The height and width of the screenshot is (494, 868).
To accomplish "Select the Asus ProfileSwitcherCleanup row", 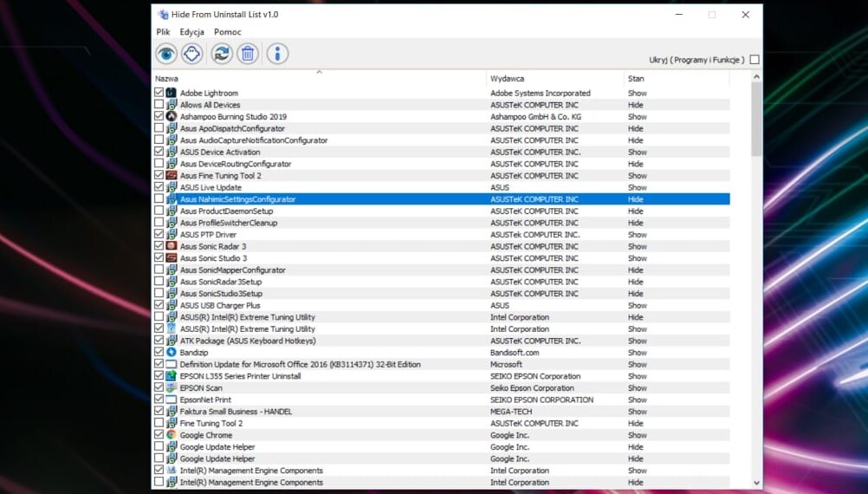I will 441,223.
